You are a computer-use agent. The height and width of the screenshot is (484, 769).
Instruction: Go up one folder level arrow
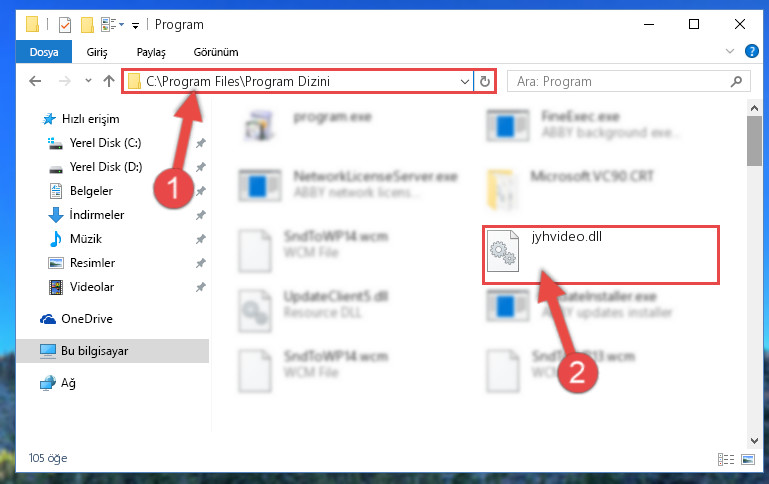[109, 81]
